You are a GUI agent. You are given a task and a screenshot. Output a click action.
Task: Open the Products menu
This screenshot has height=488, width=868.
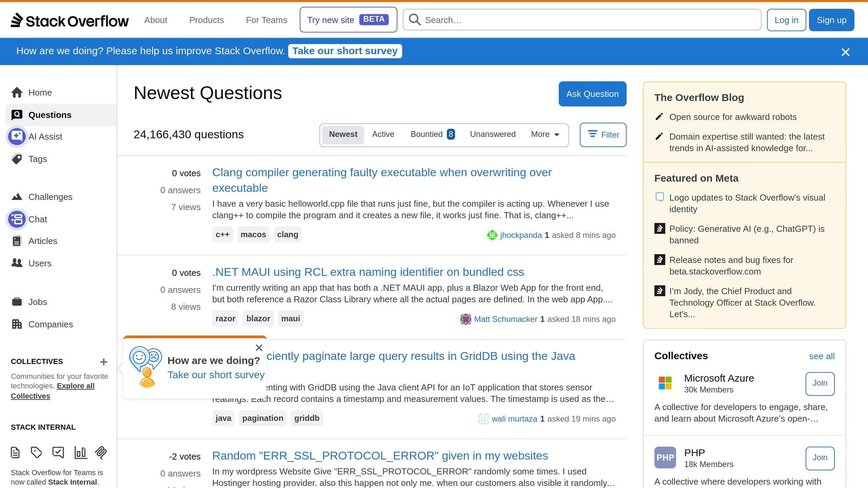point(206,20)
